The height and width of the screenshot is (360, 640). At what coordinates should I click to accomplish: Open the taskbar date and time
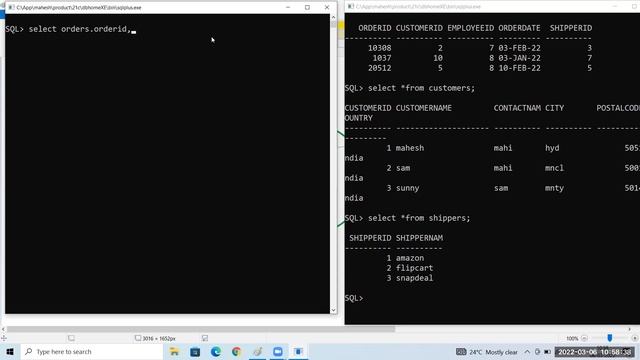point(595,352)
